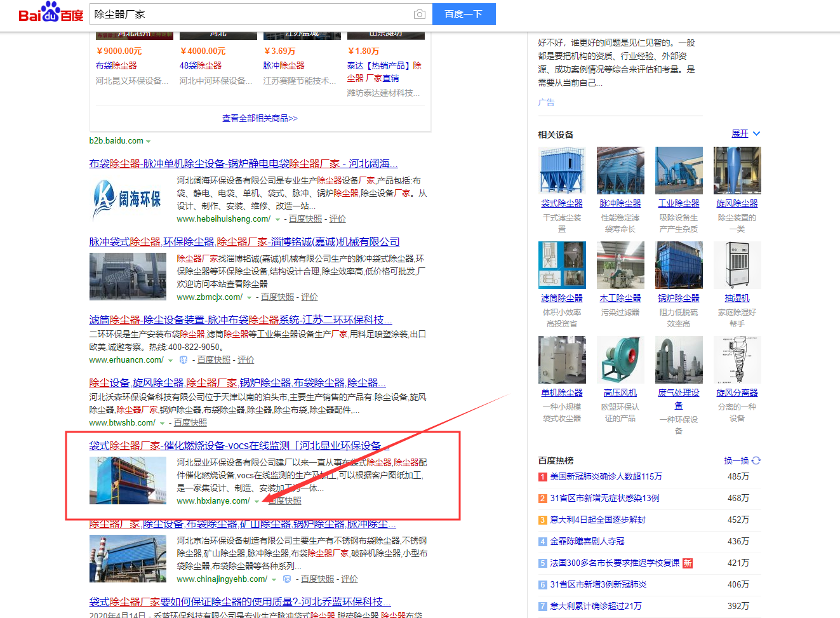Open 滤筒除尘器 江苏二环环保 result title
Viewport: 840px width, 618px height.
pyautogui.click(x=241, y=319)
